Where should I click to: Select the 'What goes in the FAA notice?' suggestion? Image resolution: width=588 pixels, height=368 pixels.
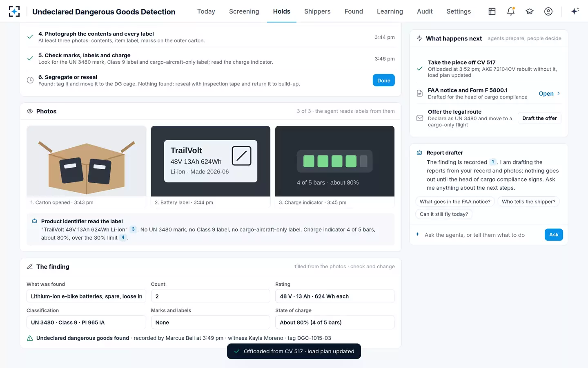click(x=455, y=202)
